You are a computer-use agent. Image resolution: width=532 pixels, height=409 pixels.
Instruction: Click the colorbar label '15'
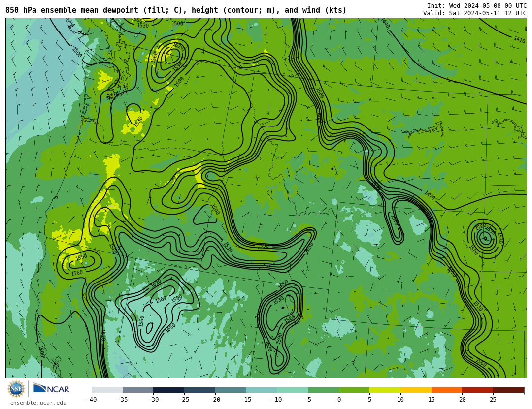[x=431, y=400]
